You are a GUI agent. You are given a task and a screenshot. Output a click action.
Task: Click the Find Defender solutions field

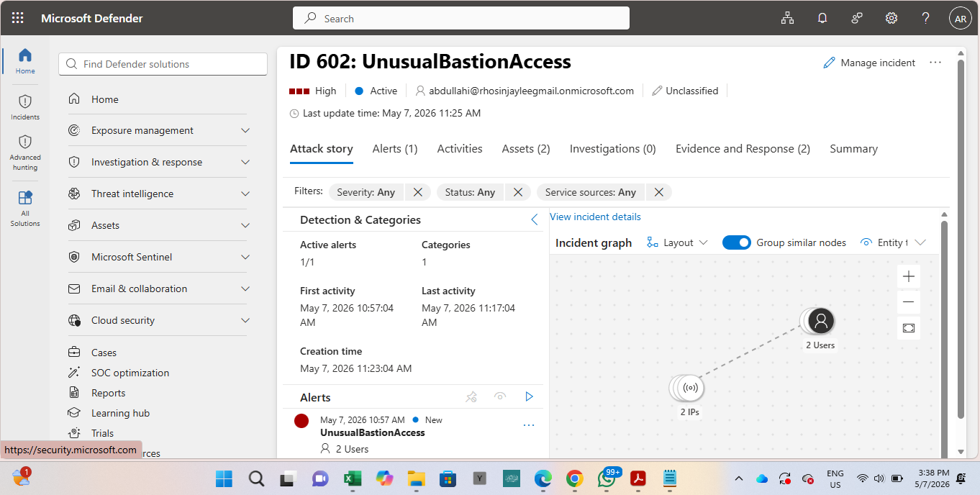point(163,64)
